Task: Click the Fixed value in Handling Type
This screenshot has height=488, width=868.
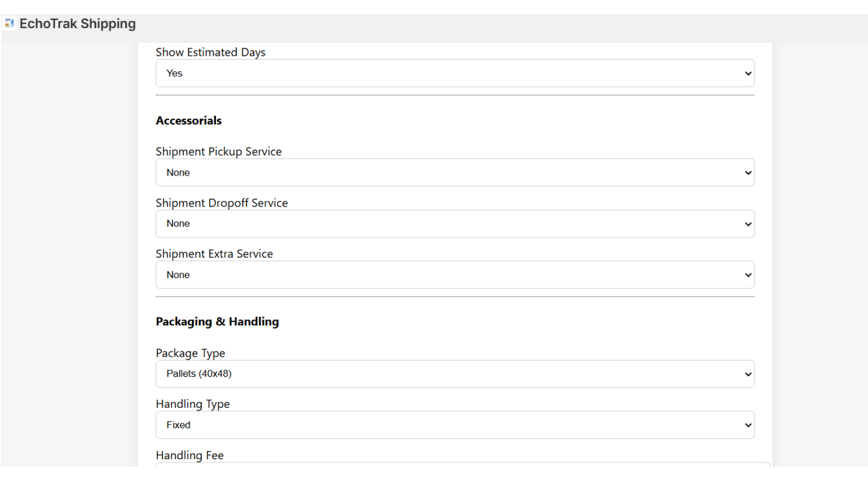Action: click(178, 425)
